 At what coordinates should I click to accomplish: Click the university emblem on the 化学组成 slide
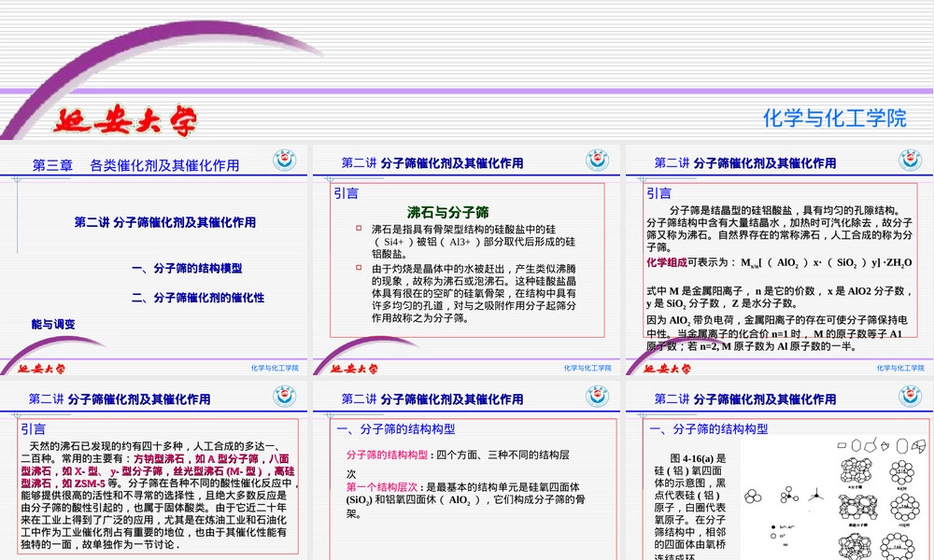910,161
